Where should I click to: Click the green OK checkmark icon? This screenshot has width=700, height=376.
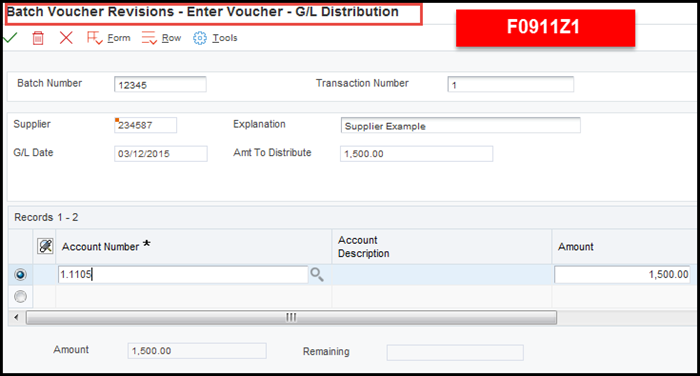coord(10,38)
